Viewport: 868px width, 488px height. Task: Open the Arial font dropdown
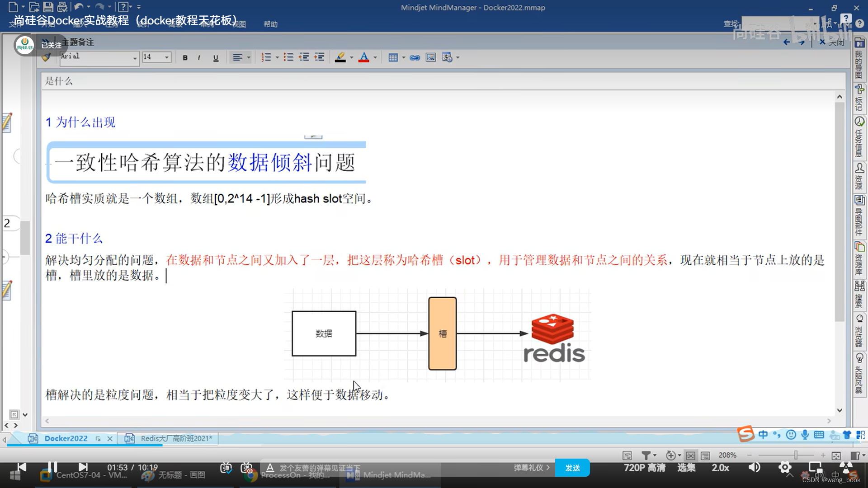[134, 58]
